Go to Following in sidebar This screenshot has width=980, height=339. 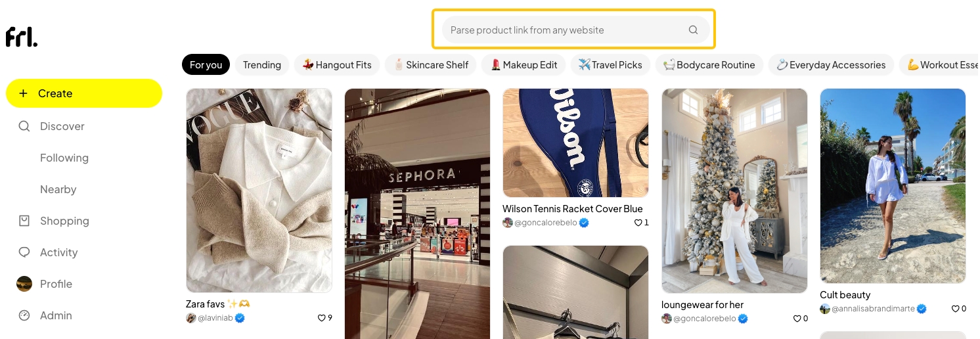64,158
